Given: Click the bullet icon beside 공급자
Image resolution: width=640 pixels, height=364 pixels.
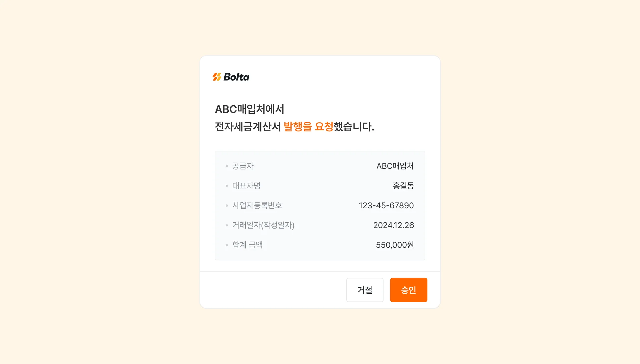Looking at the screenshot, I should (x=226, y=166).
